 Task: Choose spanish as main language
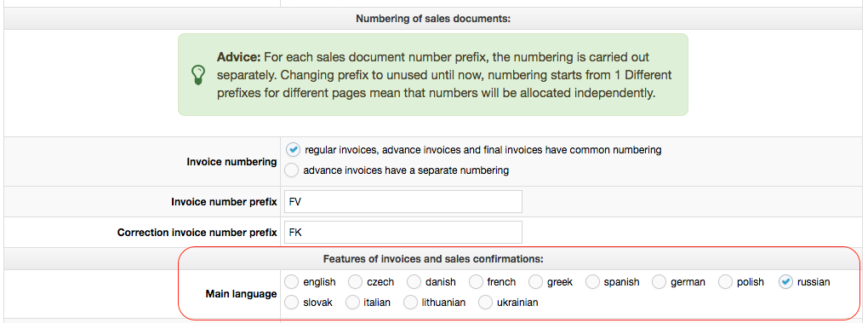(593, 282)
